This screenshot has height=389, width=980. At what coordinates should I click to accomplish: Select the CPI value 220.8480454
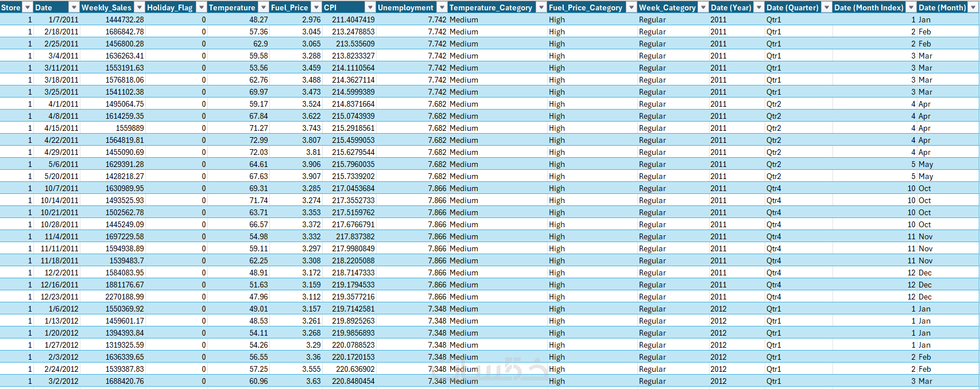click(353, 381)
